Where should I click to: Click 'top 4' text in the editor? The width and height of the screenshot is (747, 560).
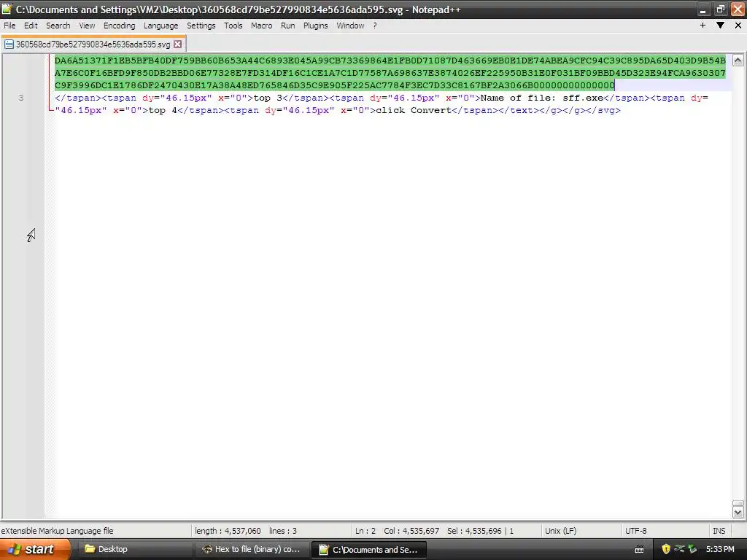[163, 110]
